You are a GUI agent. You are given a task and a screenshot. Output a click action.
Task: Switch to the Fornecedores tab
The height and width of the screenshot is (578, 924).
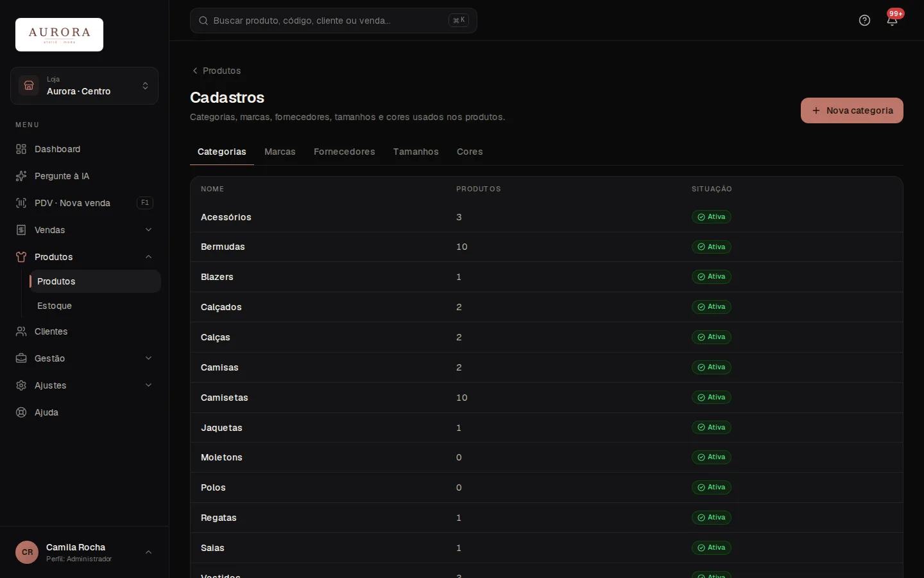tap(345, 152)
